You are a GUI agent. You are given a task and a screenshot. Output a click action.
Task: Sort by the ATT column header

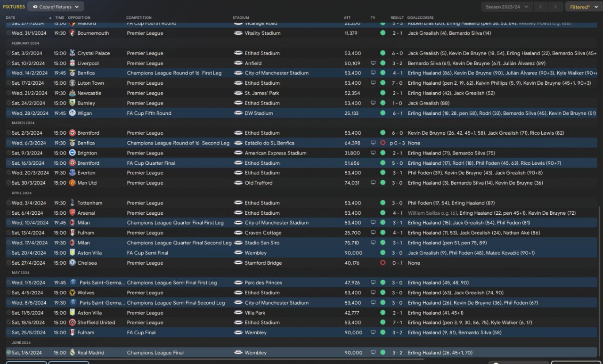point(347,18)
